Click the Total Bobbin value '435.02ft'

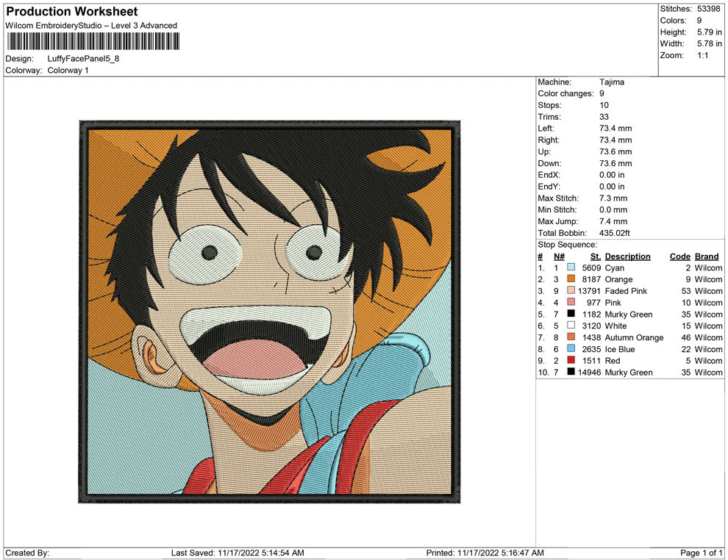(614, 233)
